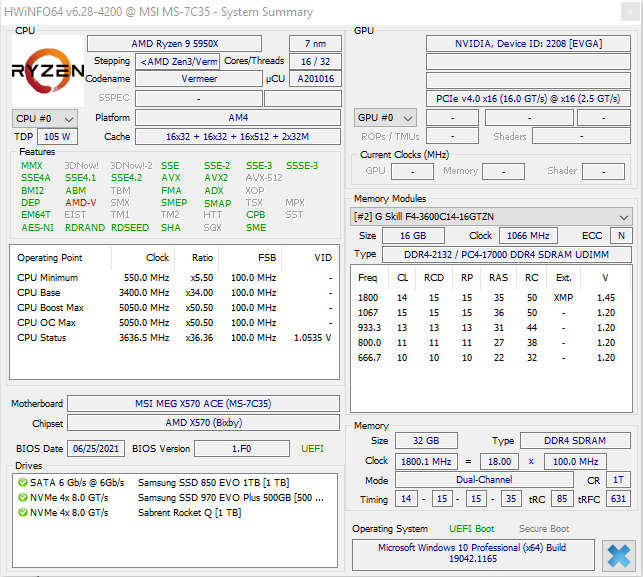Click the memory multiplier 18.00 field
The height and width of the screenshot is (577, 643).
[x=499, y=462]
